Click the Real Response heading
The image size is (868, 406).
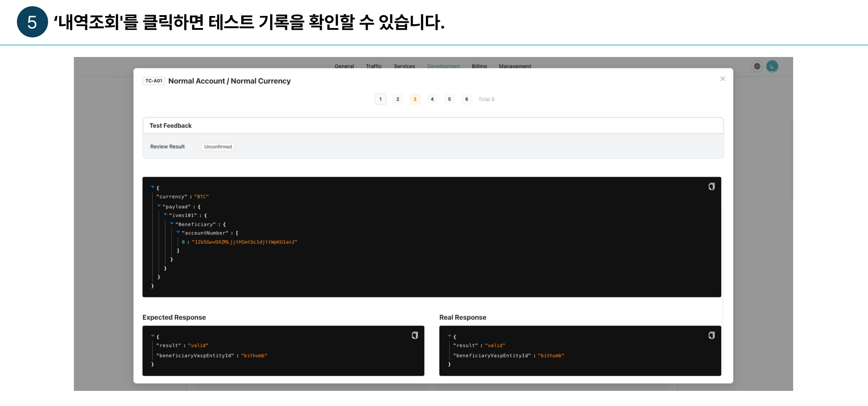[463, 317]
